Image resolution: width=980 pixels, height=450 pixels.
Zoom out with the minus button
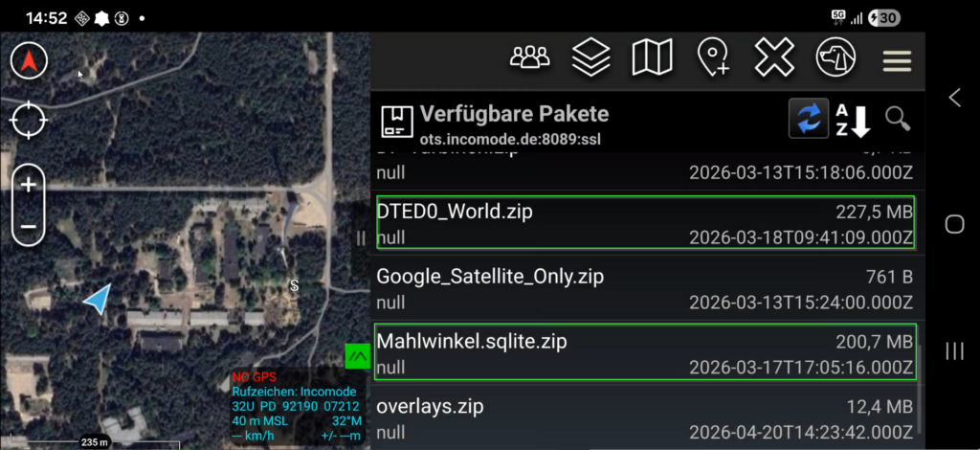pyautogui.click(x=28, y=226)
